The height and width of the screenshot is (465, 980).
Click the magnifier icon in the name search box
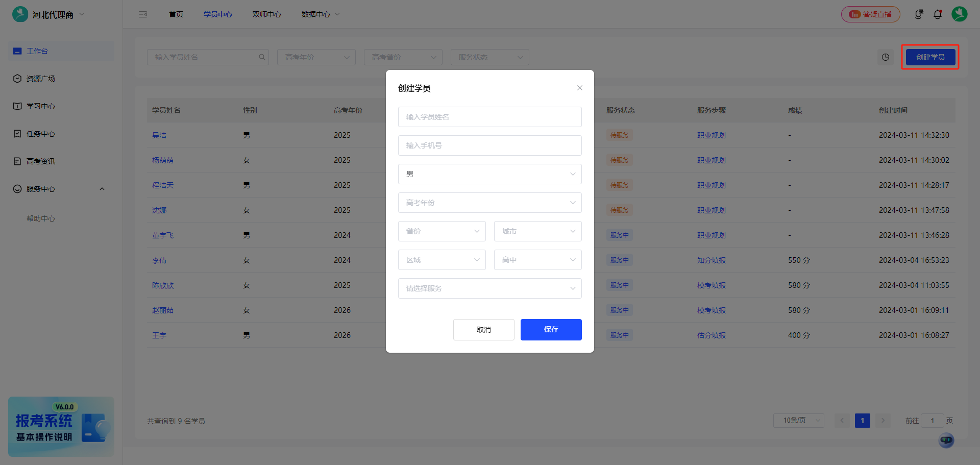(x=262, y=57)
